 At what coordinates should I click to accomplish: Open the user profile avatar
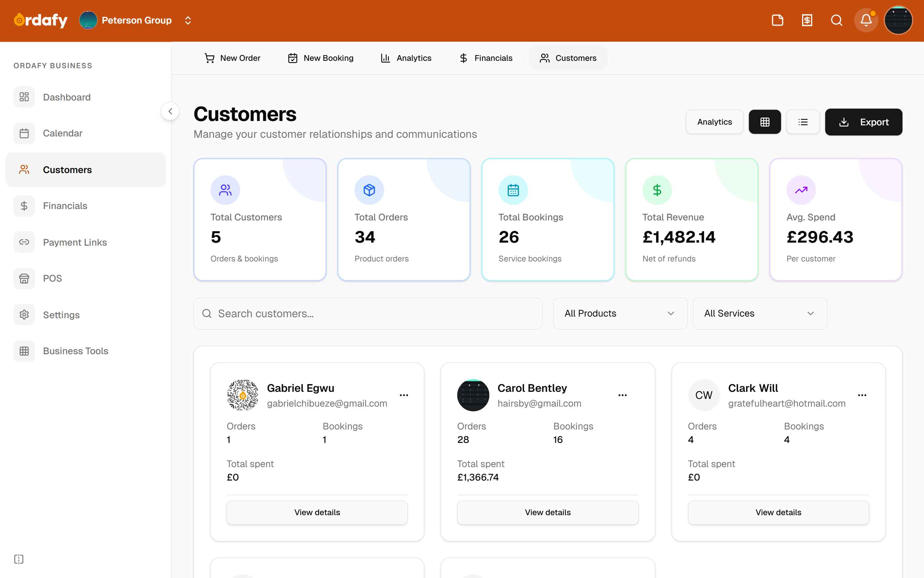[x=898, y=20]
